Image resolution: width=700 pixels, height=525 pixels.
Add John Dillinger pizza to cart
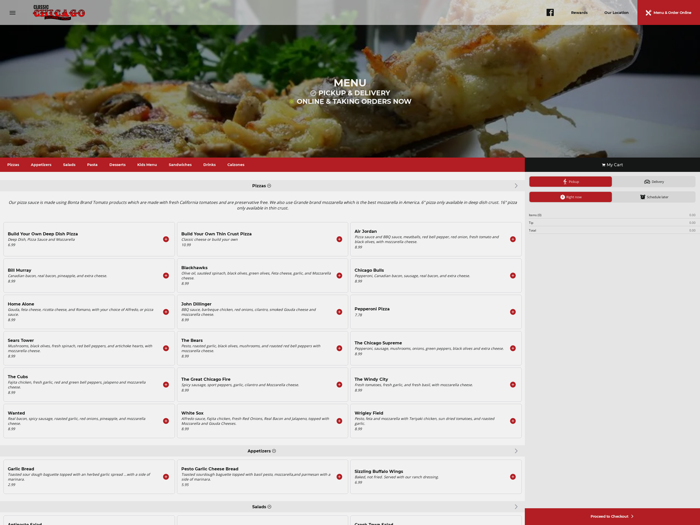tap(339, 312)
